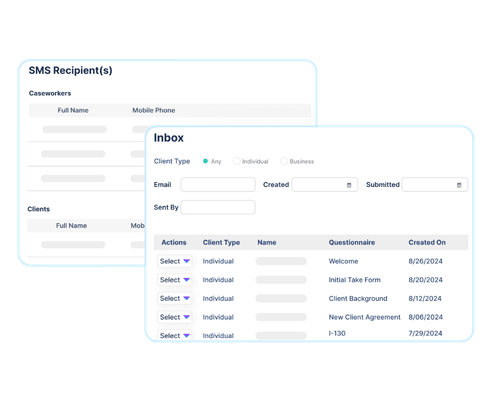This screenshot has height=400, width=500.
Task: Expand Select dropdown for Client Background row
Action: (x=175, y=298)
